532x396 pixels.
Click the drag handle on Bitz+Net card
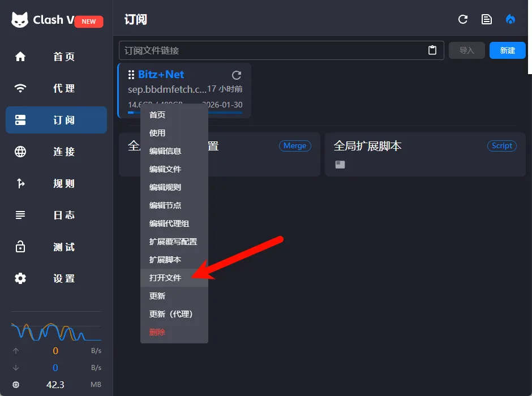pyautogui.click(x=131, y=75)
